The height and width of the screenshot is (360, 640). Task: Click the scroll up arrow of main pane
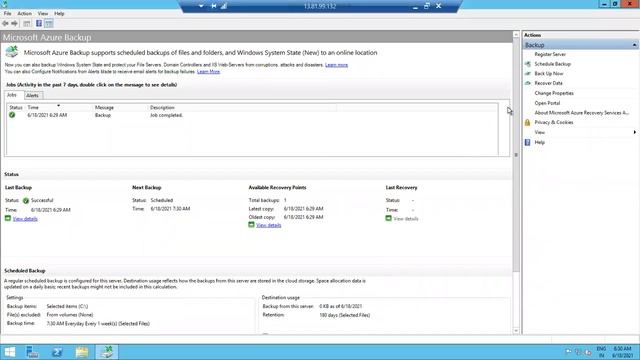point(516,35)
